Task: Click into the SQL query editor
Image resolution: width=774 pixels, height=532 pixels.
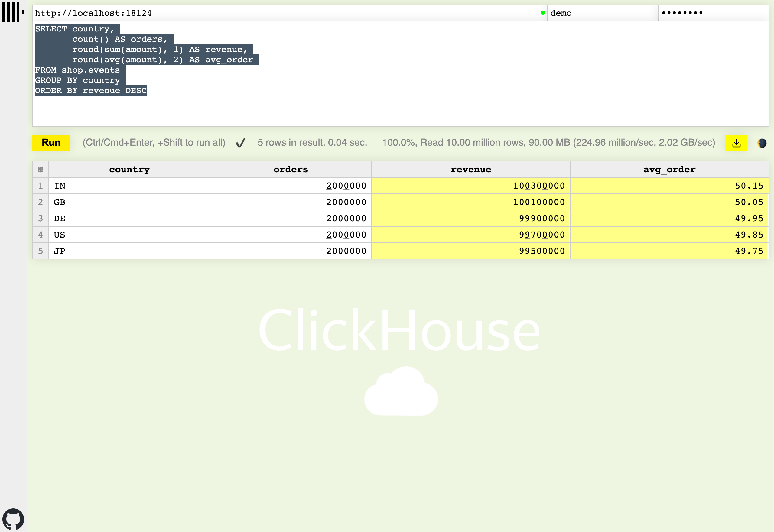Action: [x=400, y=74]
